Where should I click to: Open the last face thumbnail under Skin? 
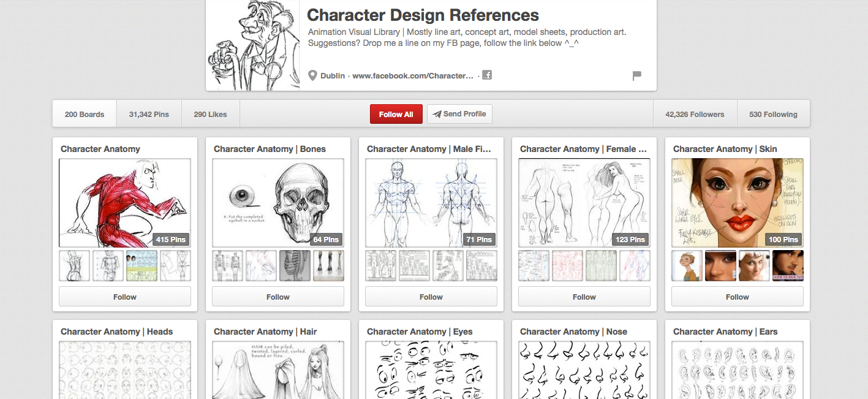click(x=788, y=265)
